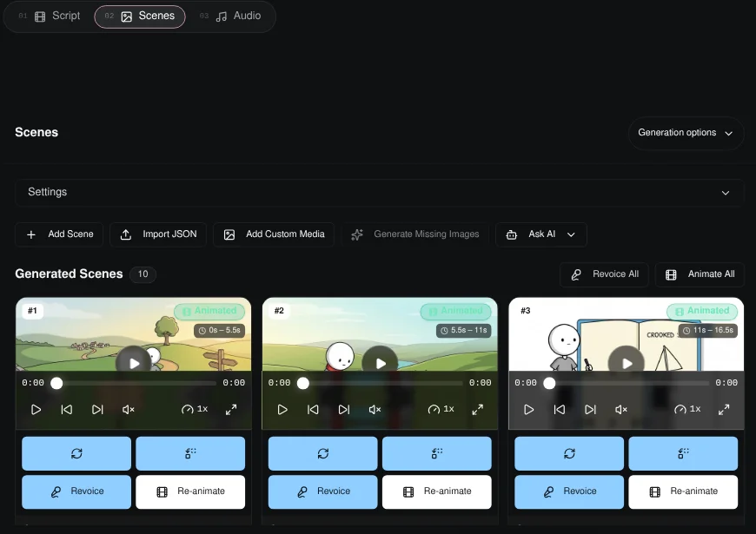Click the #3 scene number label
The width and height of the screenshot is (756, 534).
click(526, 311)
